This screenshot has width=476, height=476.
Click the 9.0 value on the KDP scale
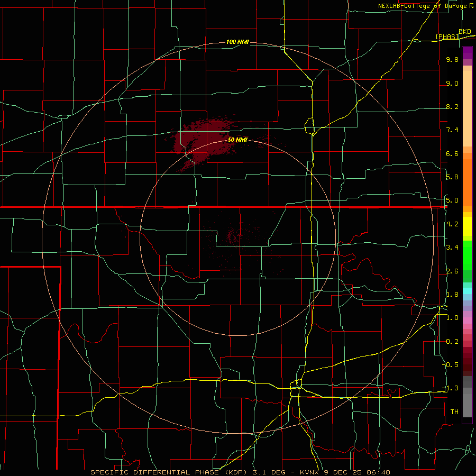coord(452,83)
